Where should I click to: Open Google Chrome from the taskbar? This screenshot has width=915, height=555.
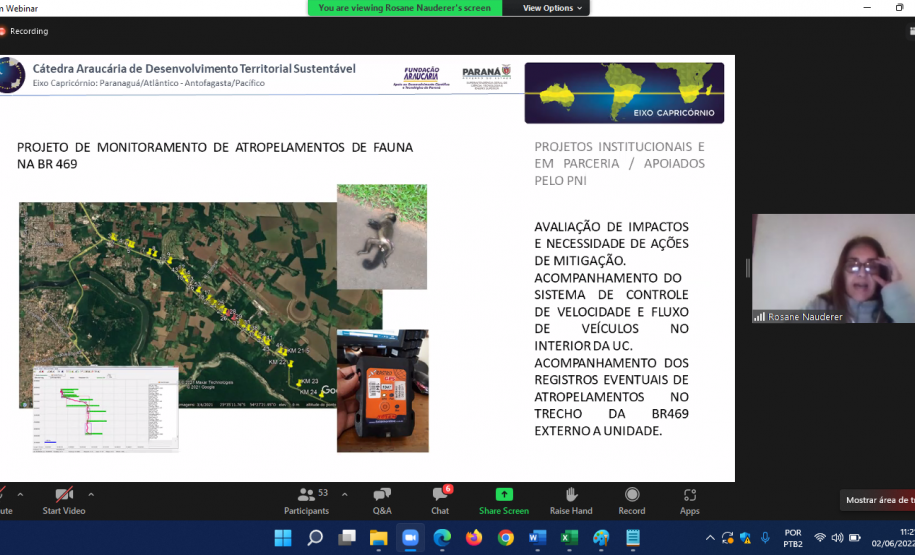click(x=506, y=538)
